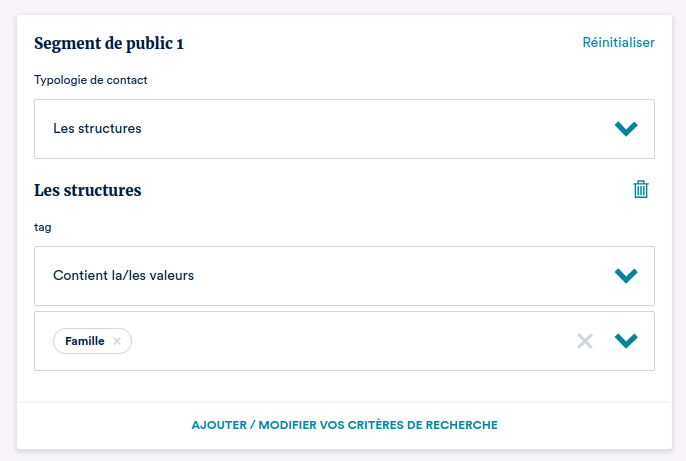Delete the Les structures criteria with trash icon
Image resolution: width=686 pixels, height=461 pixels.
pyautogui.click(x=641, y=189)
